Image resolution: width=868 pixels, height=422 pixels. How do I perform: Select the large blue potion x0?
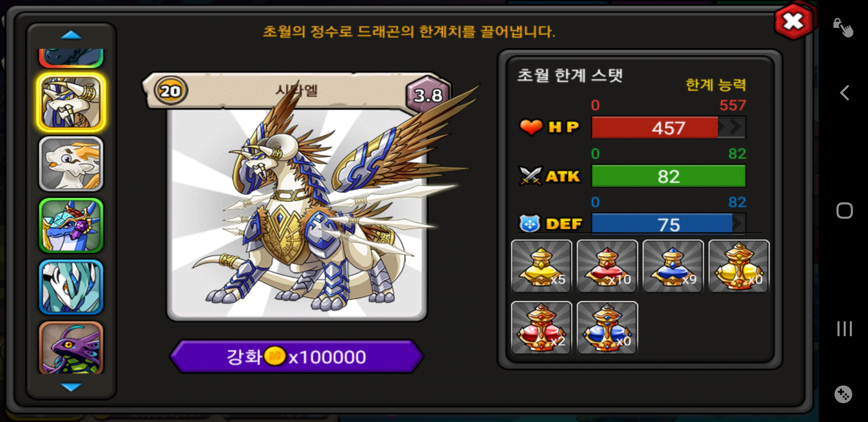point(607,328)
